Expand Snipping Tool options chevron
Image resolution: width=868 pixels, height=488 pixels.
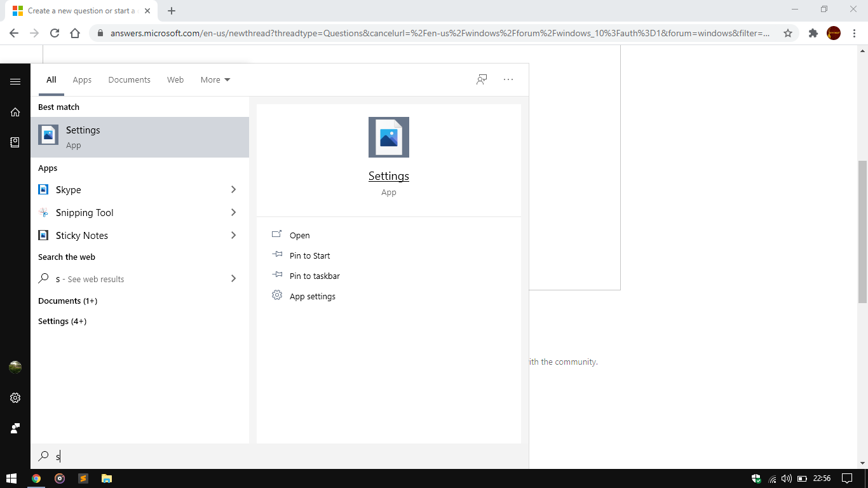click(x=233, y=212)
